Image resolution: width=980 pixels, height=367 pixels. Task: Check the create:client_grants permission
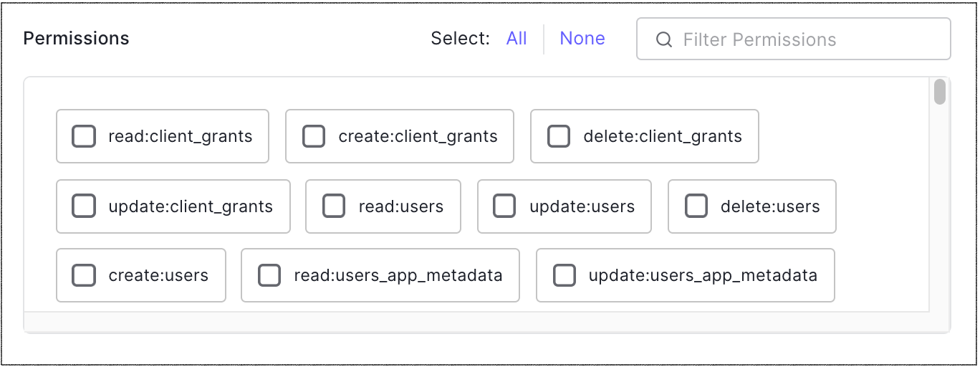pyautogui.click(x=314, y=136)
